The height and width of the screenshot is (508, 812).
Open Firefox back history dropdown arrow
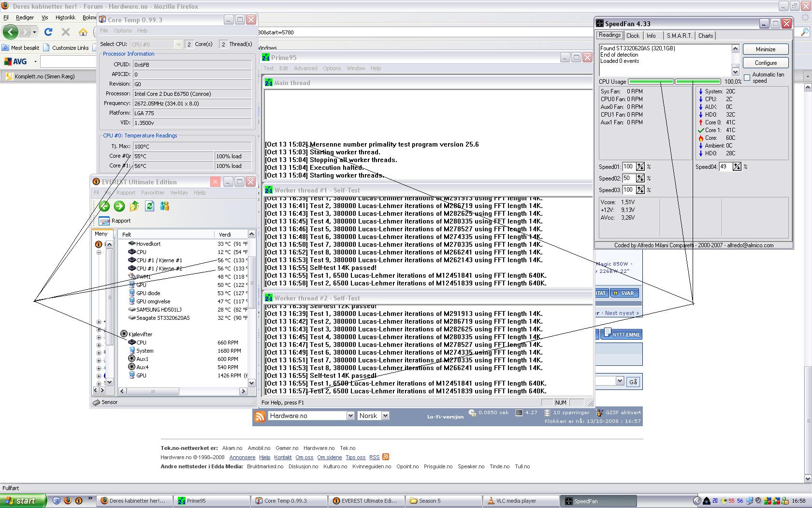pyautogui.click(x=34, y=32)
